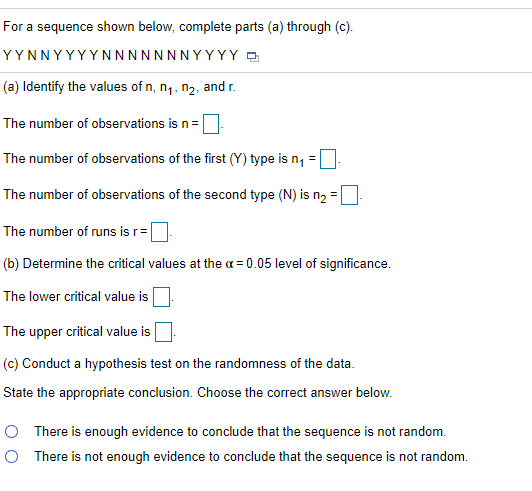532x491 pixels.
Task: Click the number of runs r box
Action: 159,232
